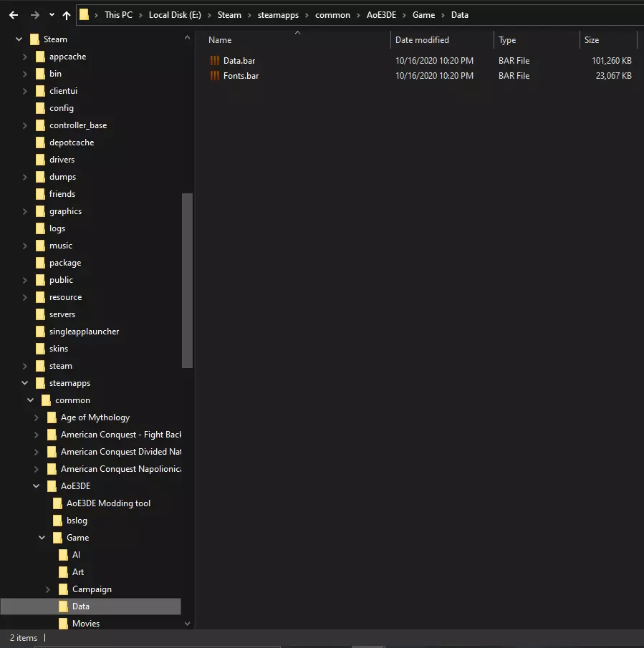
Task: Click the address bar folder icon
Action: click(85, 15)
